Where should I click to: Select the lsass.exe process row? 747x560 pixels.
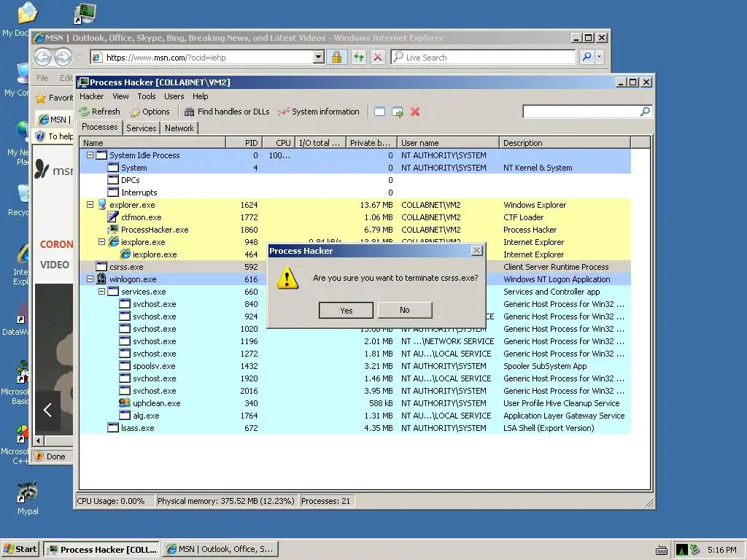pos(355,427)
